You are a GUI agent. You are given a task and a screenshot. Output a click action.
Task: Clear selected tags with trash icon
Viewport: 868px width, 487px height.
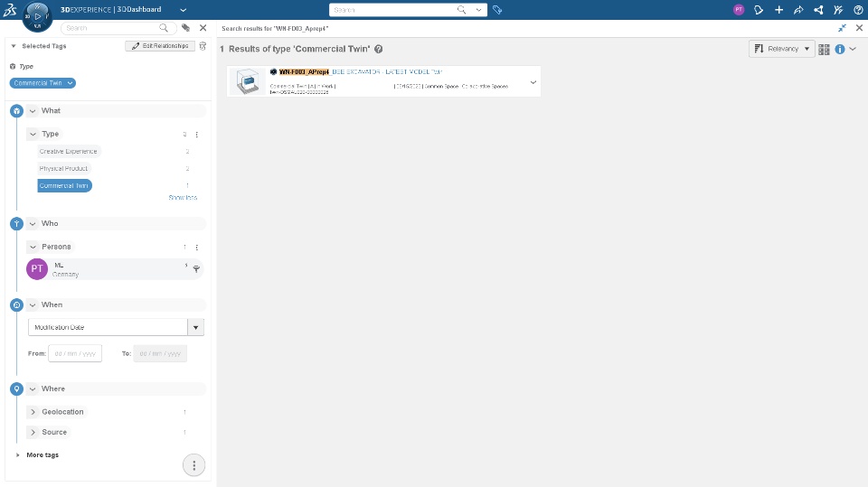[203, 46]
